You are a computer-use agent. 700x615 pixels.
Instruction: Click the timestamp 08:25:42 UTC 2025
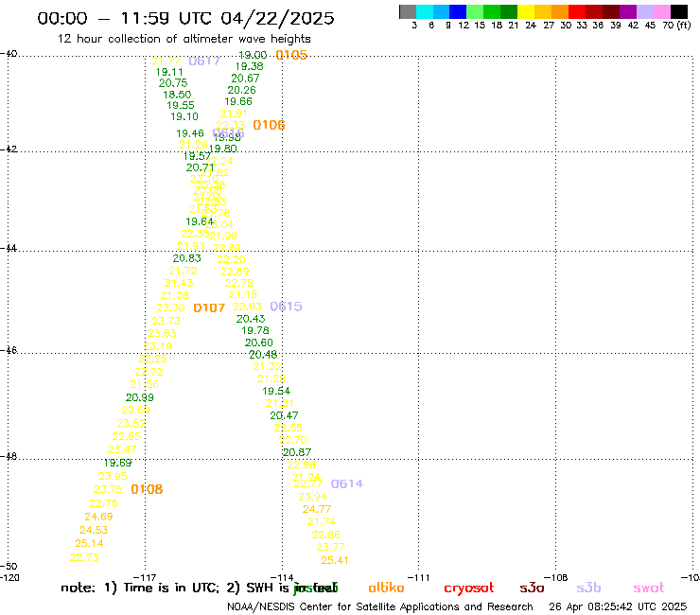pyautogui.click(x=638, y=606)
